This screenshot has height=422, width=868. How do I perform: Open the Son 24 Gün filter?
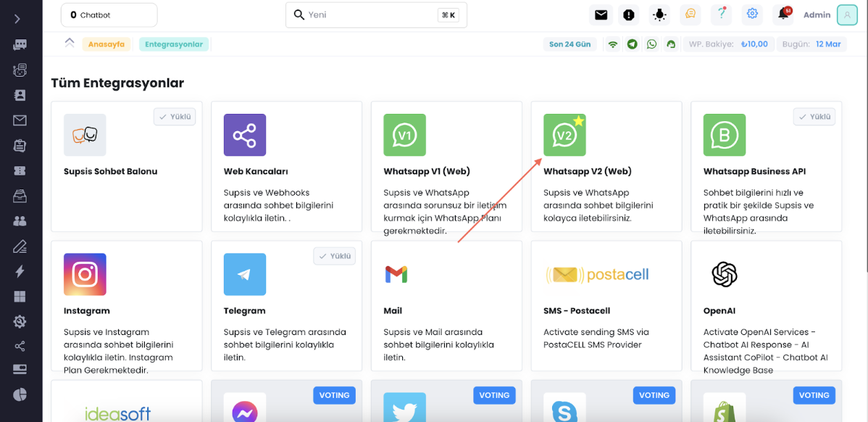click(x=569, y=44)
